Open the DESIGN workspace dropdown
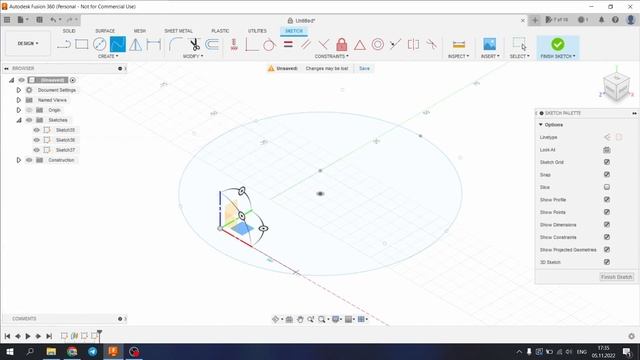The image size is (640, 360). coord(28,43)
